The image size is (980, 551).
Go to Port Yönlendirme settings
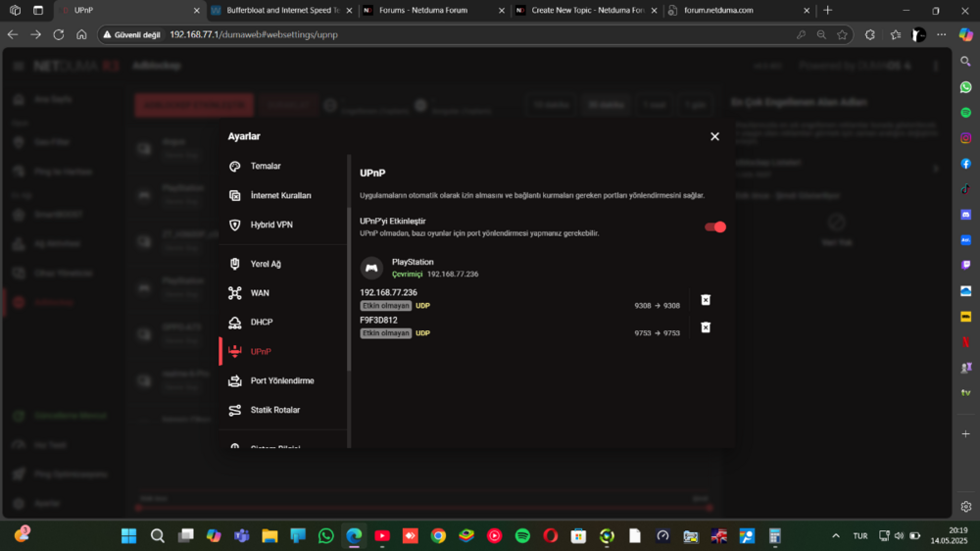coord(282,380)
